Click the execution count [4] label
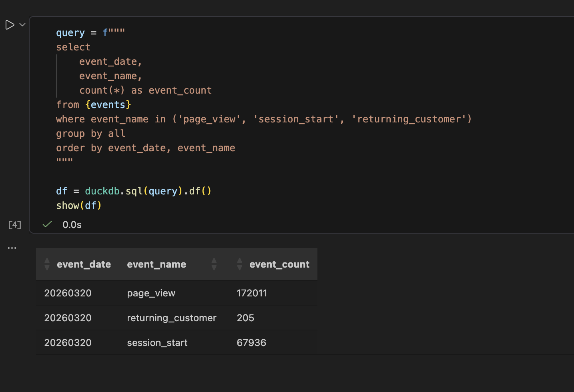 tap(14, 224)
